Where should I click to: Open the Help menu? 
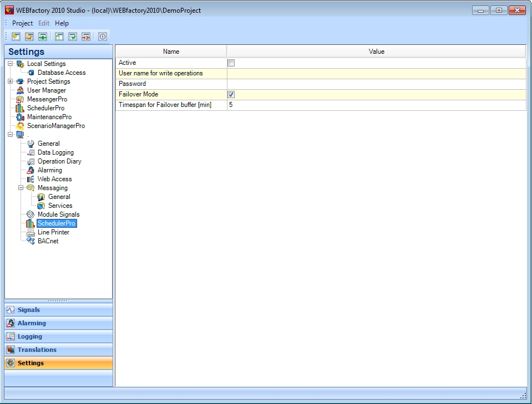[x=62, y=23]
